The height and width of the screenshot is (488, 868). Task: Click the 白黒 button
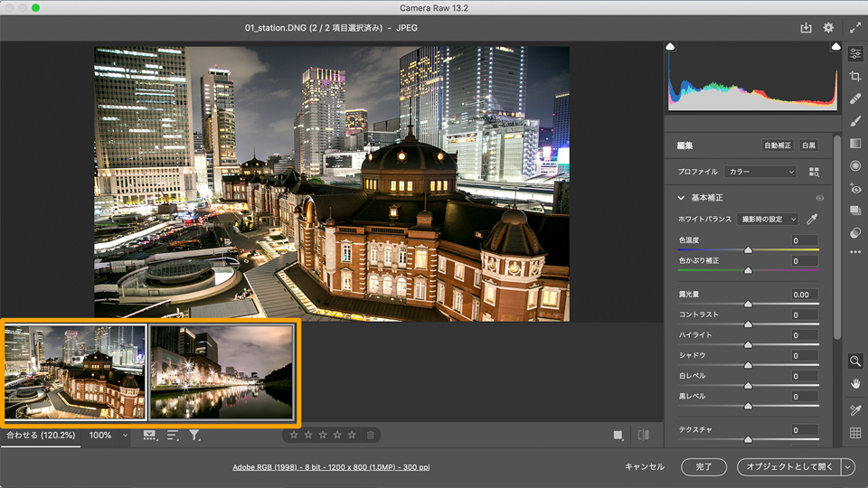click(x=808, y=145)
